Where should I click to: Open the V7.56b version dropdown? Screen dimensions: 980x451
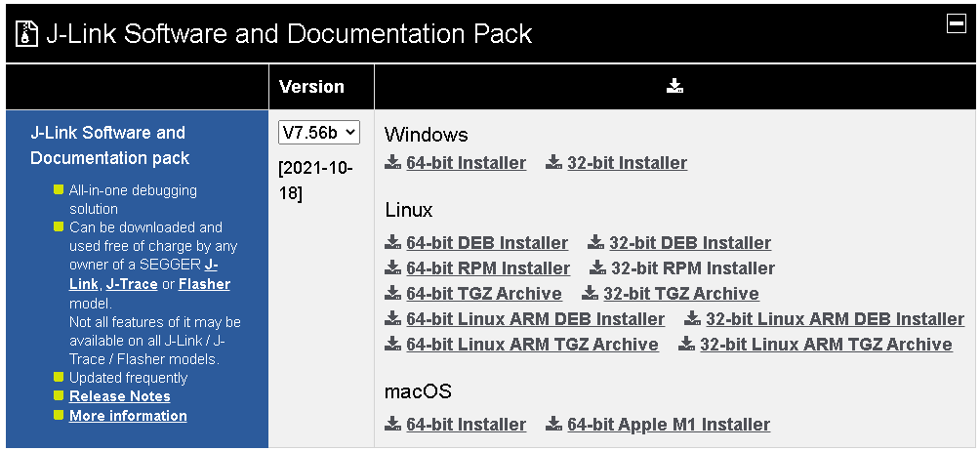pos(319,133)
